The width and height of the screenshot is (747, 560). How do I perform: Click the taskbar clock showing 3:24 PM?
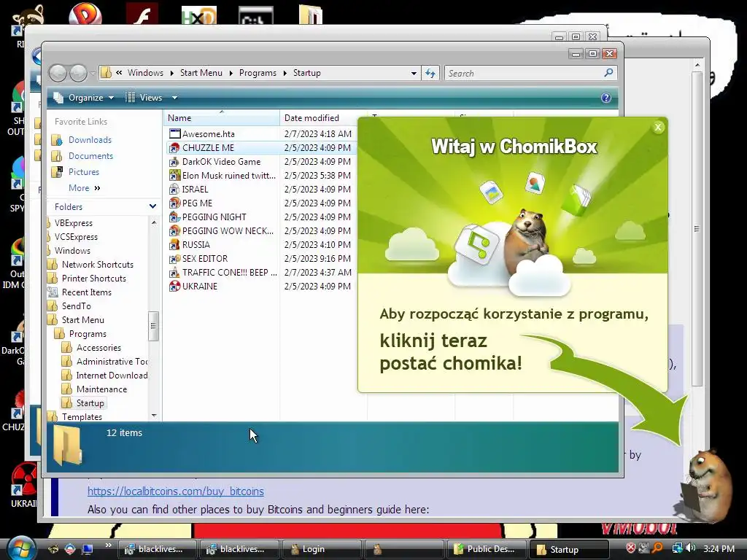pos(719,548)
